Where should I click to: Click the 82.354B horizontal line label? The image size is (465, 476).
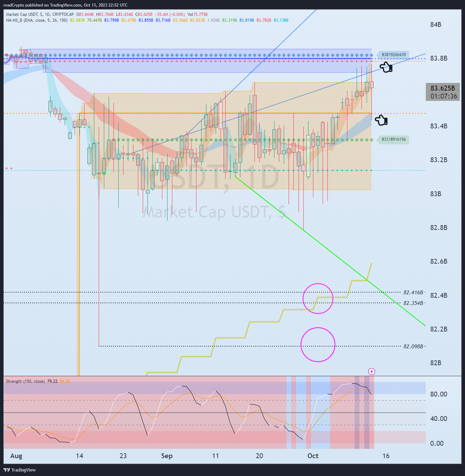click(x=413, y=303)
